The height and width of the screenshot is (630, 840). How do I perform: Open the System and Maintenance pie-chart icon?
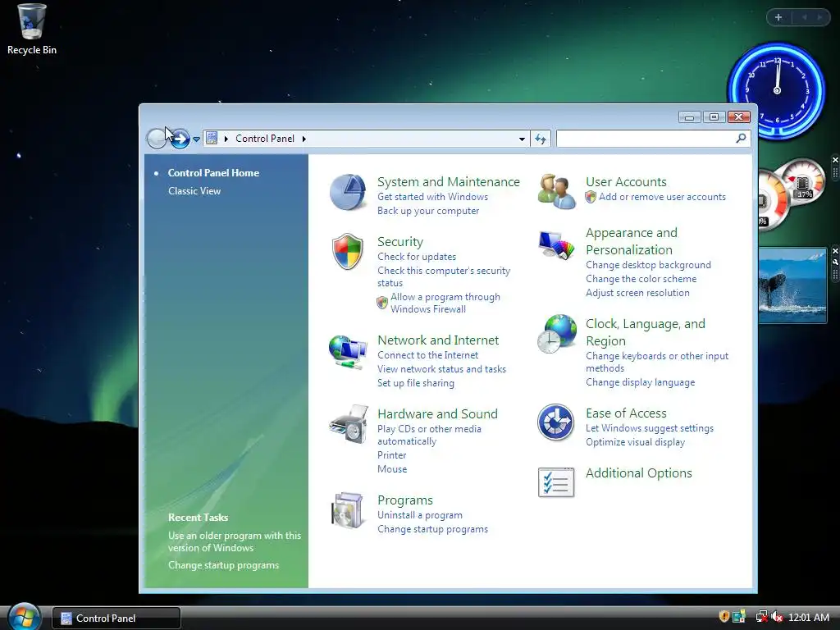tap(348, 192)
